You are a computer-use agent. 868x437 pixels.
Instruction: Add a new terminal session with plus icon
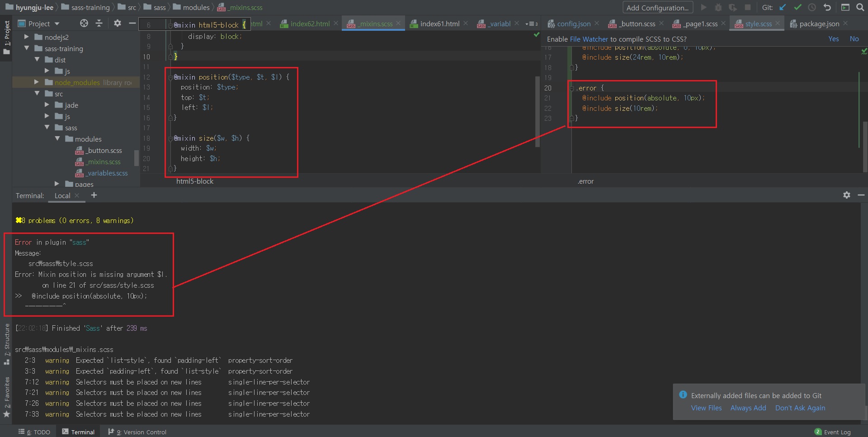coord(94,195)
